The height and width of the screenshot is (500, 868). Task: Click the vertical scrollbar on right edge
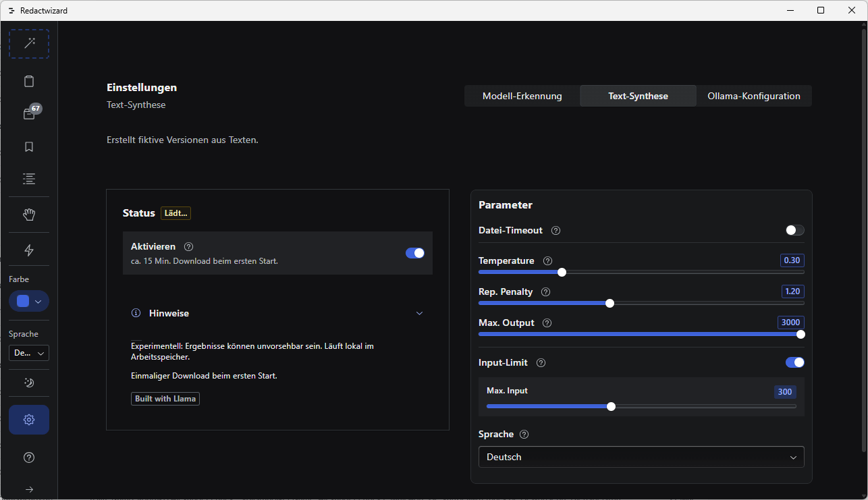864,240
